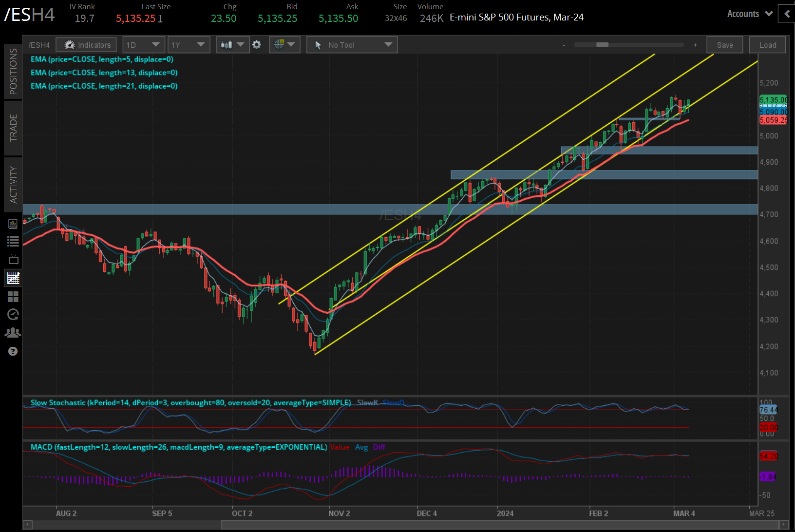Open the No Tool dropdown
This screenshot has width=795, height=532.
352,44
